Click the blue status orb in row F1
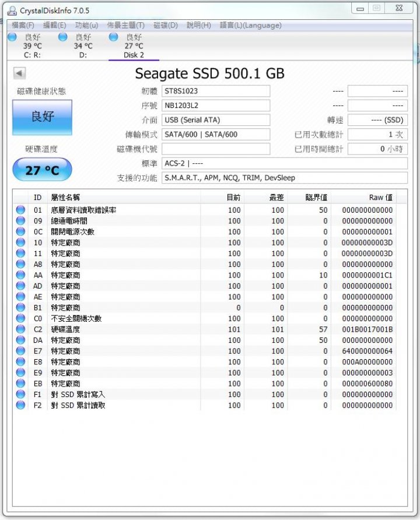The image size is (420, 520). (x=20, y=394)
